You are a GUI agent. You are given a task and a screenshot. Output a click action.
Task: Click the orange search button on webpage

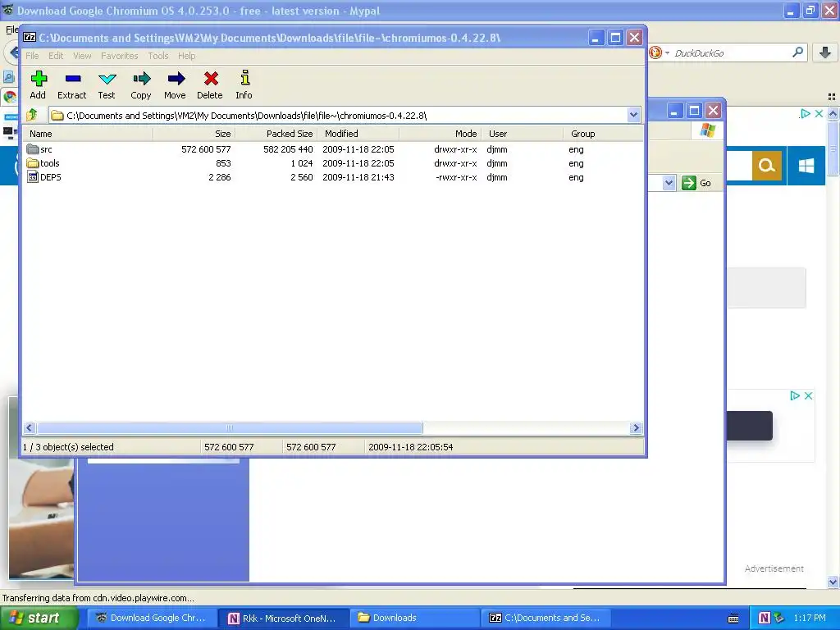tap(767, 166)
